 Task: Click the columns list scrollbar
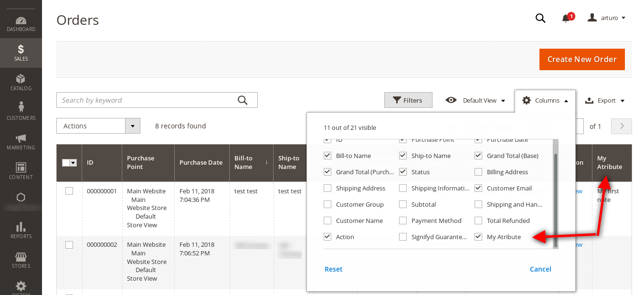pos(555,200)
